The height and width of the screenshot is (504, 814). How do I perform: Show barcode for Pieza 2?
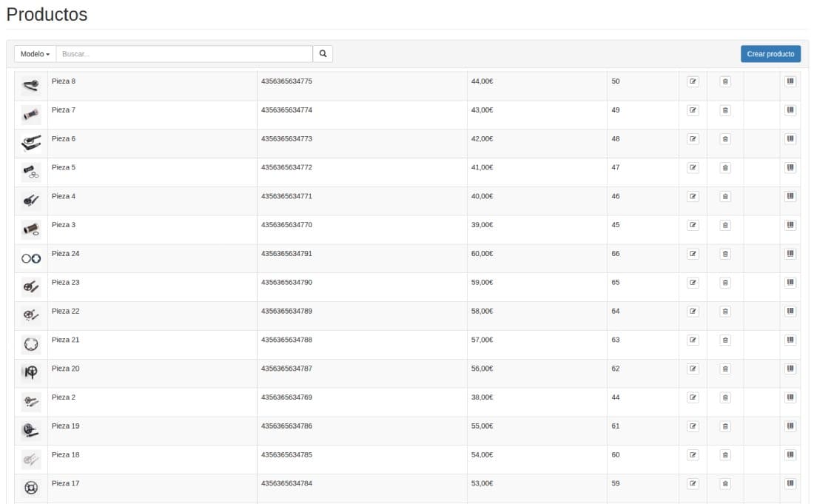[790, 397]
